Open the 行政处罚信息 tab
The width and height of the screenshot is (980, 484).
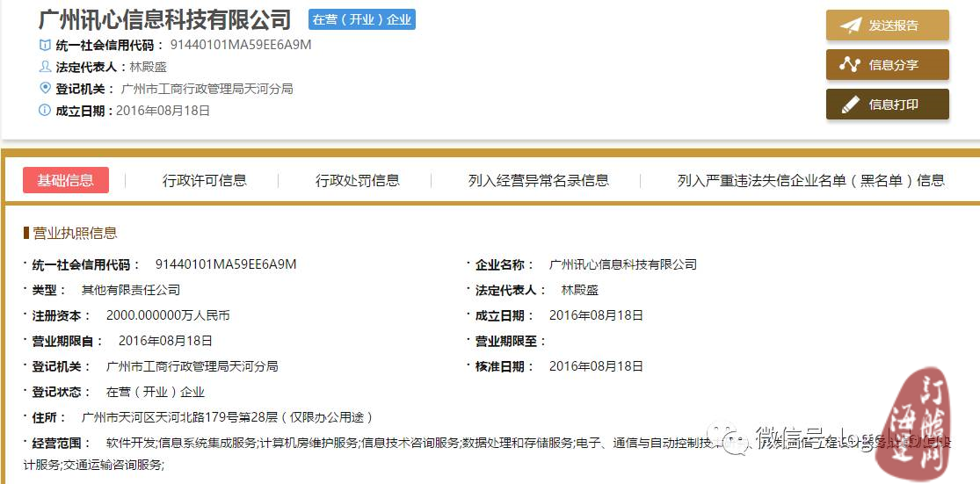358,181
